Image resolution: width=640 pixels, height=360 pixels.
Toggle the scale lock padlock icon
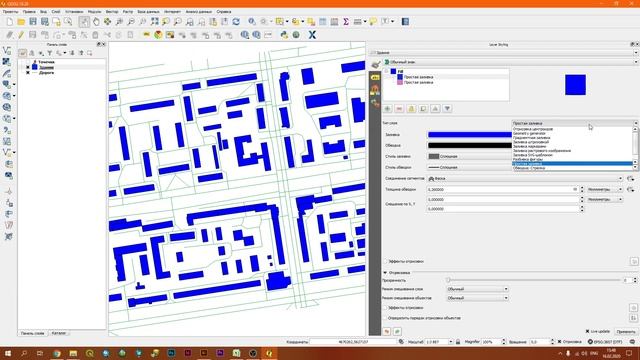(458, 342)
